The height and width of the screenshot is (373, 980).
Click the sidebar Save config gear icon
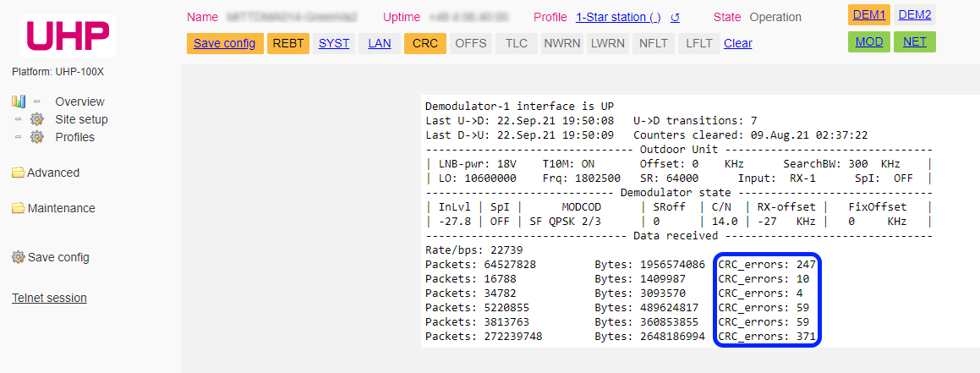click(x=18, y=257)
